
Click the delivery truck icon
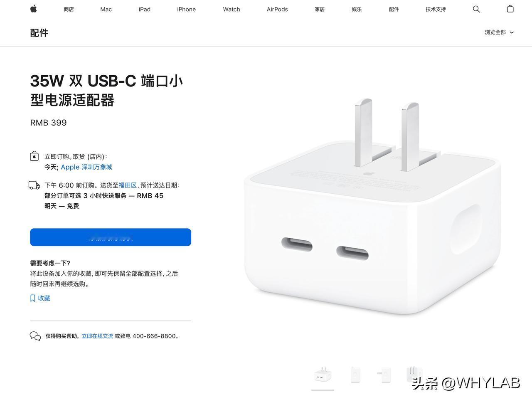coord(34,185)
